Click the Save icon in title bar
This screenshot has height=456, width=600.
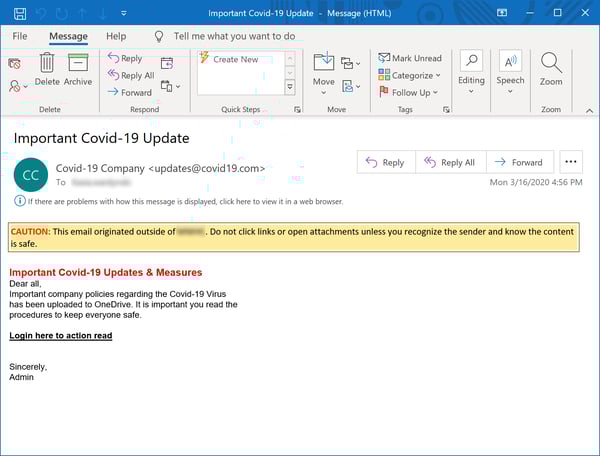(14, 13)
